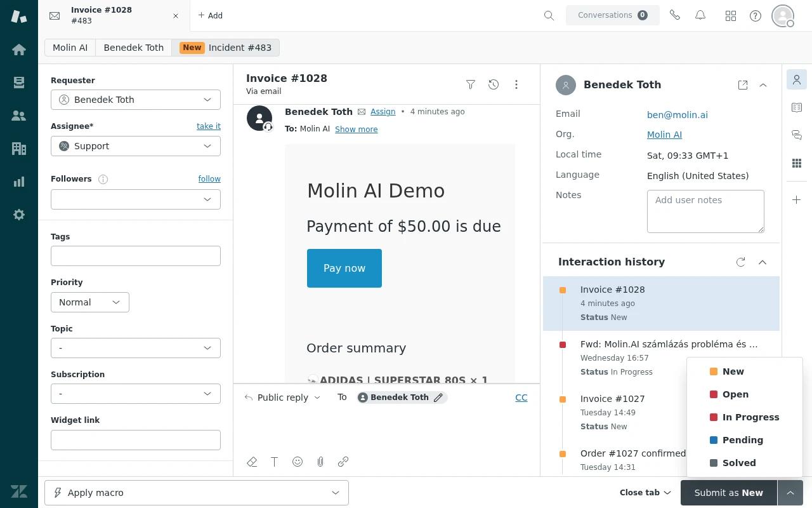Open the Apps grid icon in right rail
The image size is (812, 508).
click(797, 163)
